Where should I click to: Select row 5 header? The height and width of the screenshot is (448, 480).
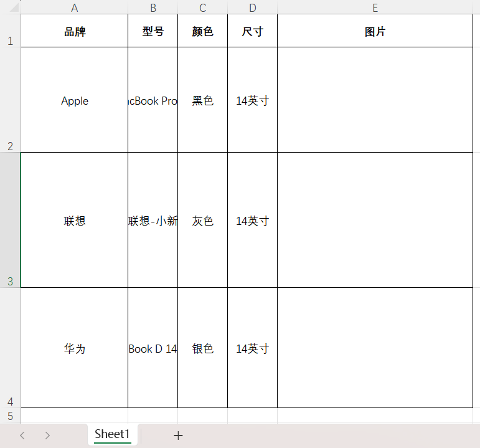click(10, 416)
